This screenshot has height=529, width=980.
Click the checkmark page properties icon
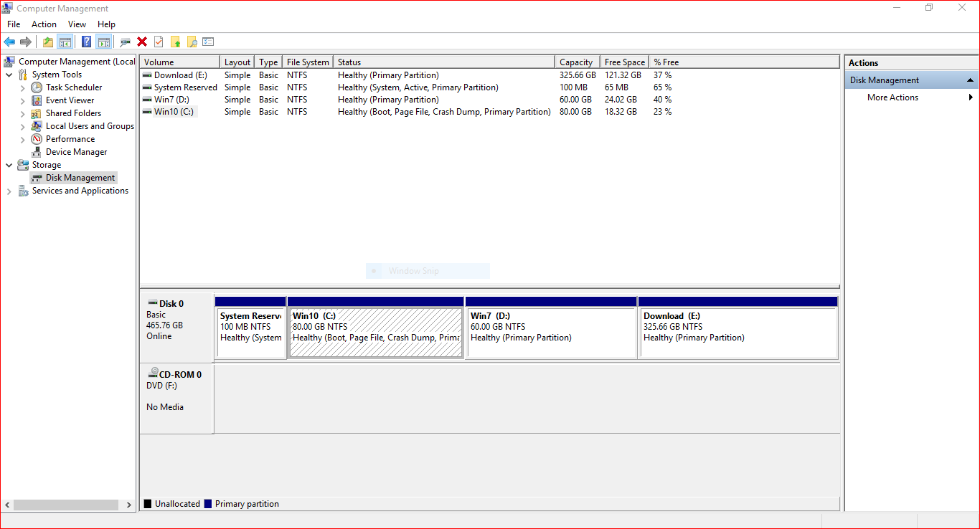click(x=159, y=42)
